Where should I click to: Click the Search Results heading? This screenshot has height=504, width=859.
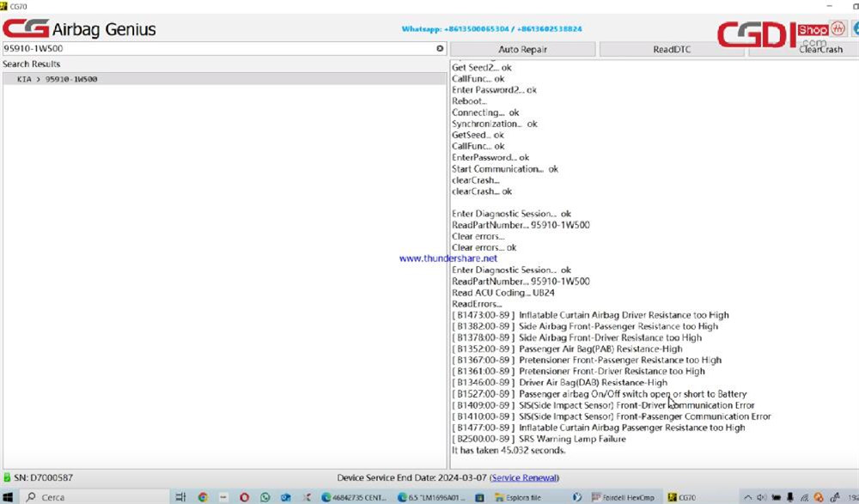point(31,64)
